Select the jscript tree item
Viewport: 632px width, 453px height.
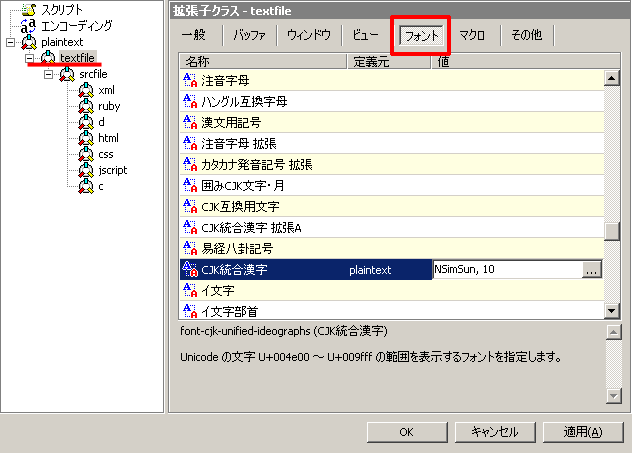[x=113, y=170]
